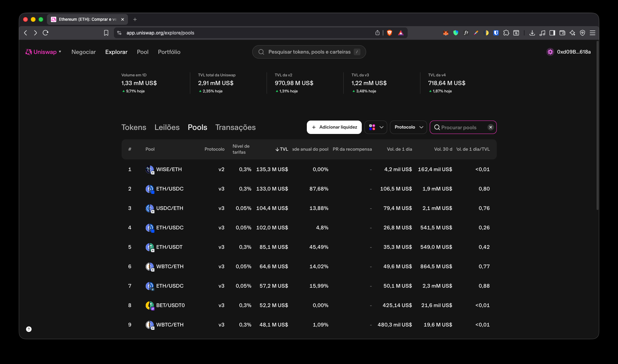Click the Nível de tarifas column header

[x=241, y=149]
